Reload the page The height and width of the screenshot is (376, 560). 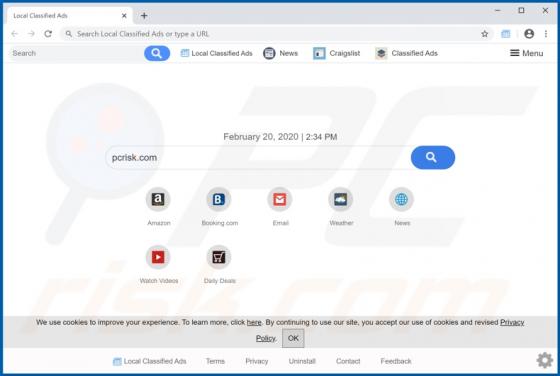(x=48, y=34)
